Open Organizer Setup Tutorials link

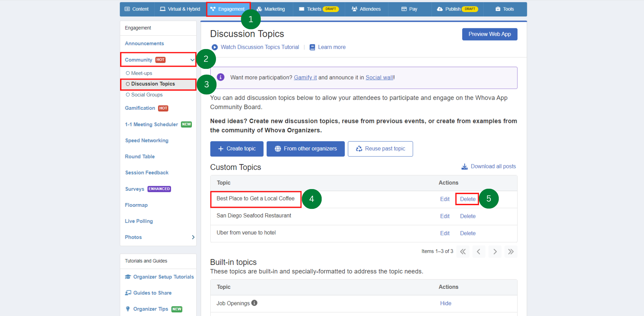click(163, 277)
